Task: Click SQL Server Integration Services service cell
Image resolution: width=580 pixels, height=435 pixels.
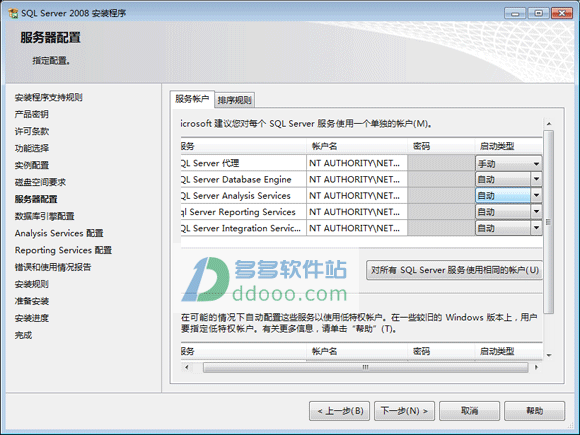Action: tap(243, 228)
